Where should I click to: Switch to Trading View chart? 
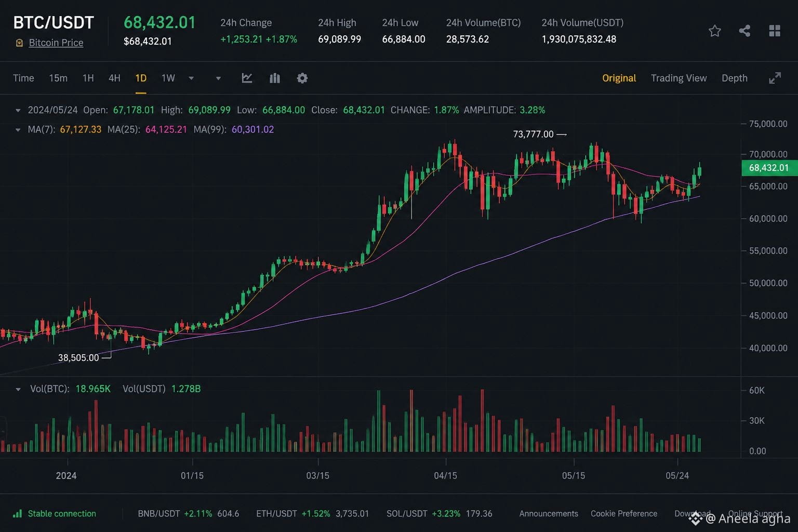(679, 78)
